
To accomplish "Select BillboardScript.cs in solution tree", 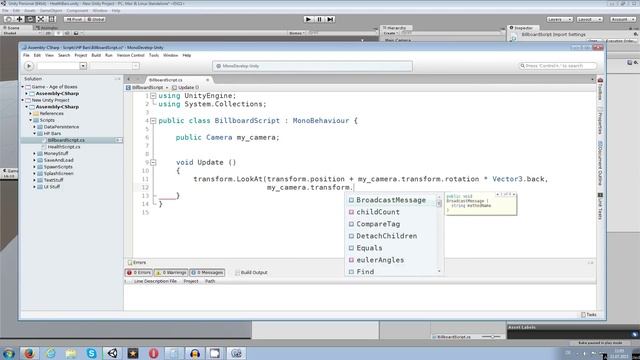I will pyautogui.click(x=66, y=140).
